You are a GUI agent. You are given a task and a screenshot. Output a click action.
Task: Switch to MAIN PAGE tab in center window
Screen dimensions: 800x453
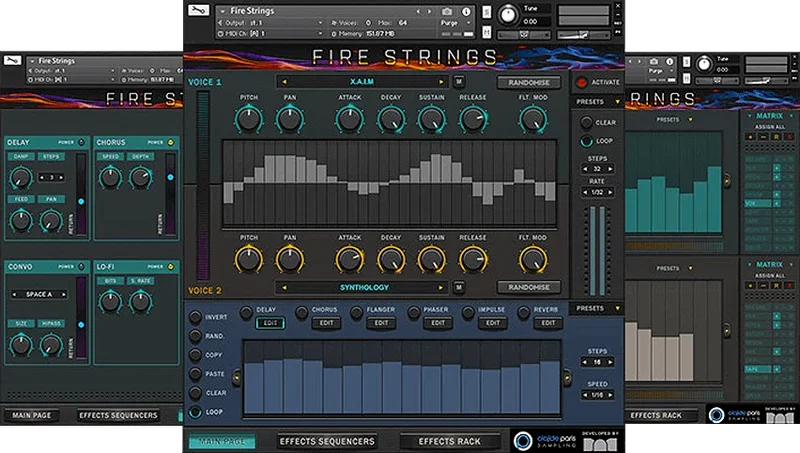tap(222, 441)
